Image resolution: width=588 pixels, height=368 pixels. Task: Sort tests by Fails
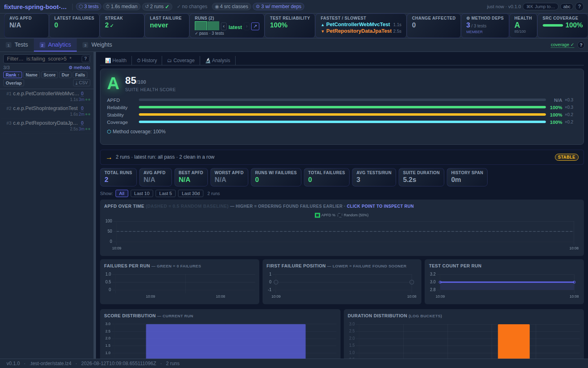pyautogui.click(x=80, y=75)
